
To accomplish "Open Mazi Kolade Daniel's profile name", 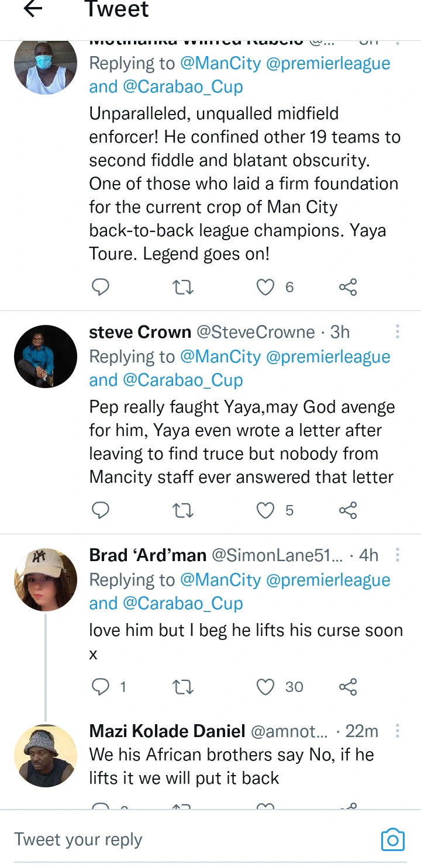I will coord(167,731).
